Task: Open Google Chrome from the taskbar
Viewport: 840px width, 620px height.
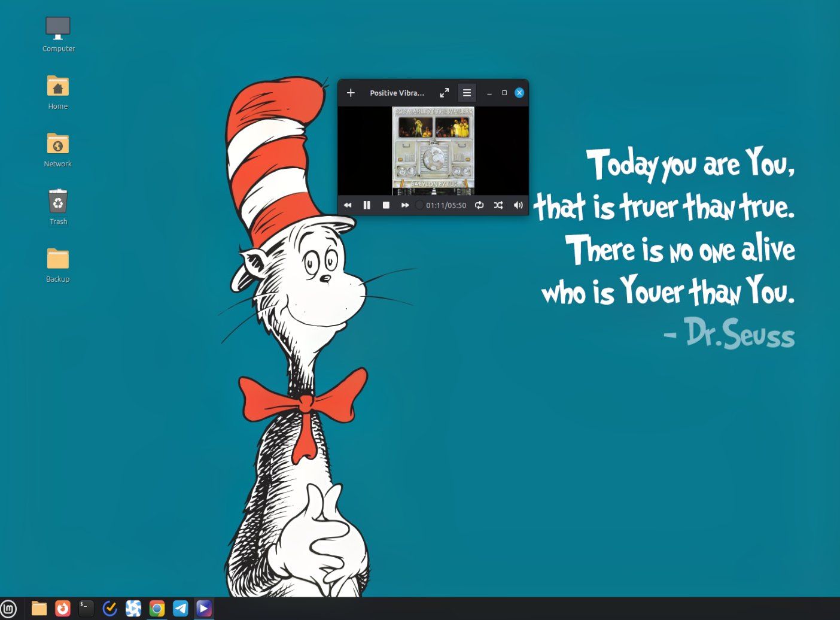Action: 157,609
